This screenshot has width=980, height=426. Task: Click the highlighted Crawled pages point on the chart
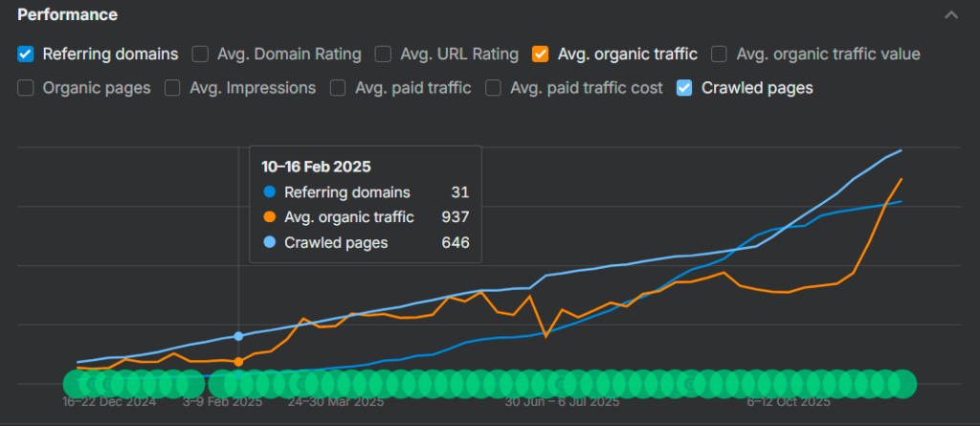click(x=238, y=337)
